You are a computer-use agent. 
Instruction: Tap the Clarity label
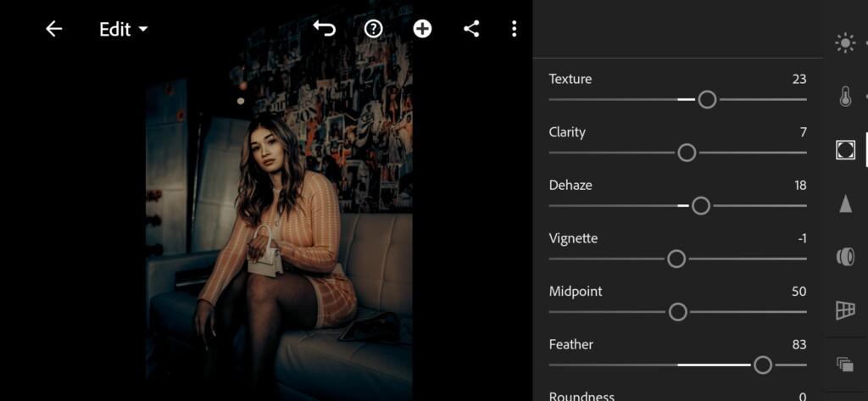coord(567,132)
